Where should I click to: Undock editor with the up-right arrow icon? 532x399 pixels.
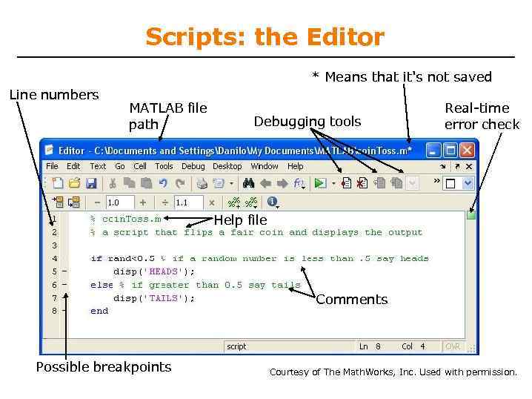click(x=457, y=166)
